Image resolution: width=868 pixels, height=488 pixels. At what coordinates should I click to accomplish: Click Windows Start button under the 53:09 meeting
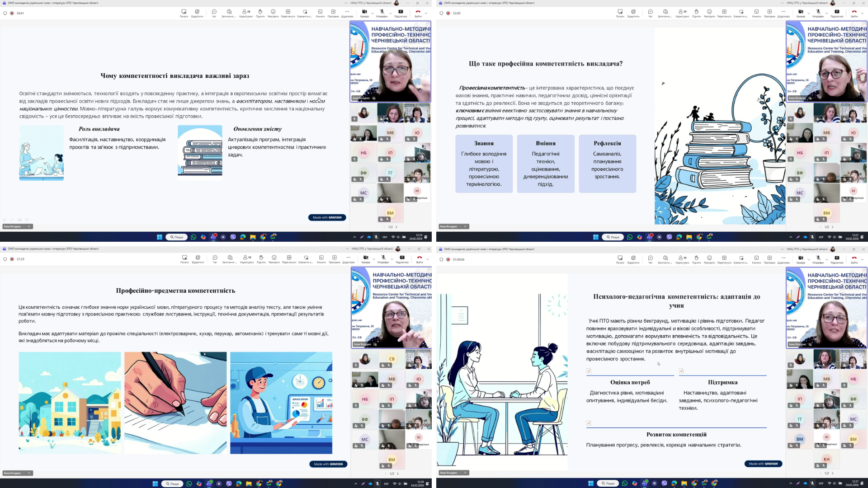(596, 237)
